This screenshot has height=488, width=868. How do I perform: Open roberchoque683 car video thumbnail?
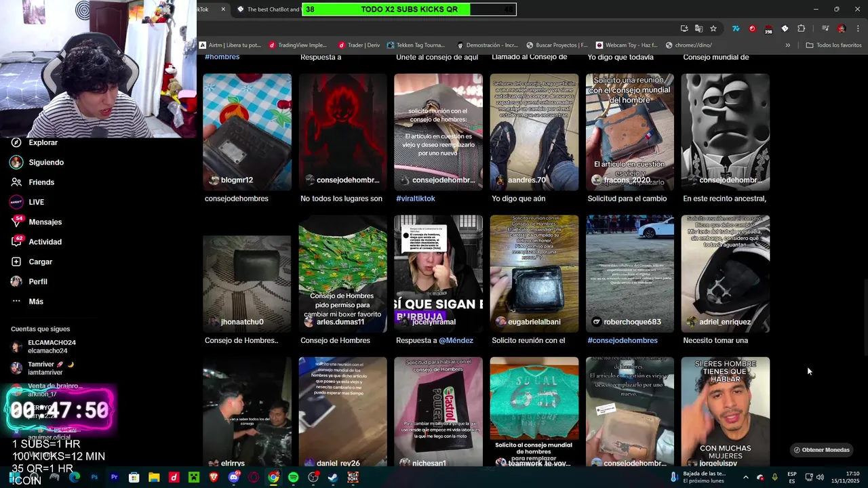point(630,274)
